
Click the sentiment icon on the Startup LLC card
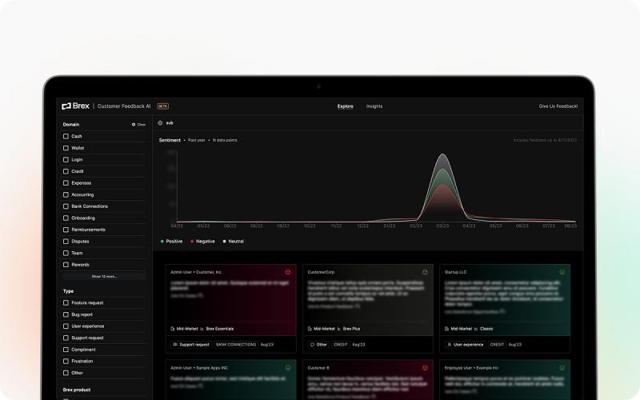pyautogui.click(x=562, y=271)
